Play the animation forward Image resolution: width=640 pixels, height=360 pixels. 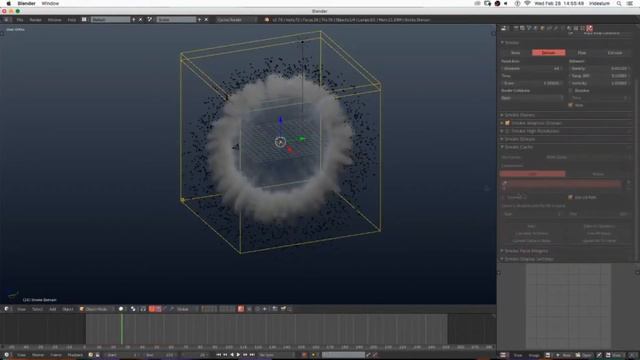pos(238,355)
